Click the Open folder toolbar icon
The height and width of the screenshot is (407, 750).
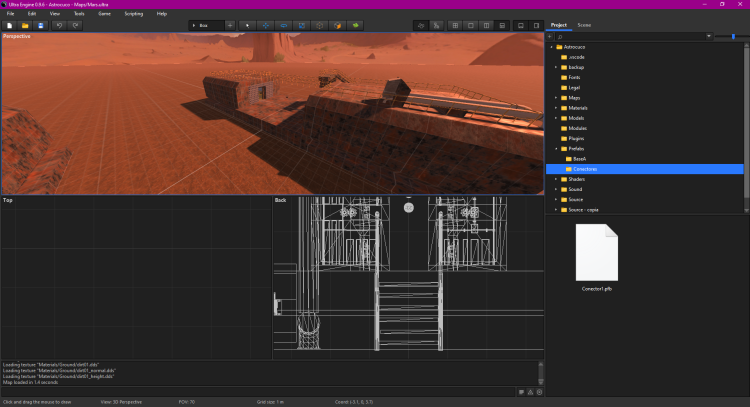click(x=25, y=24)
